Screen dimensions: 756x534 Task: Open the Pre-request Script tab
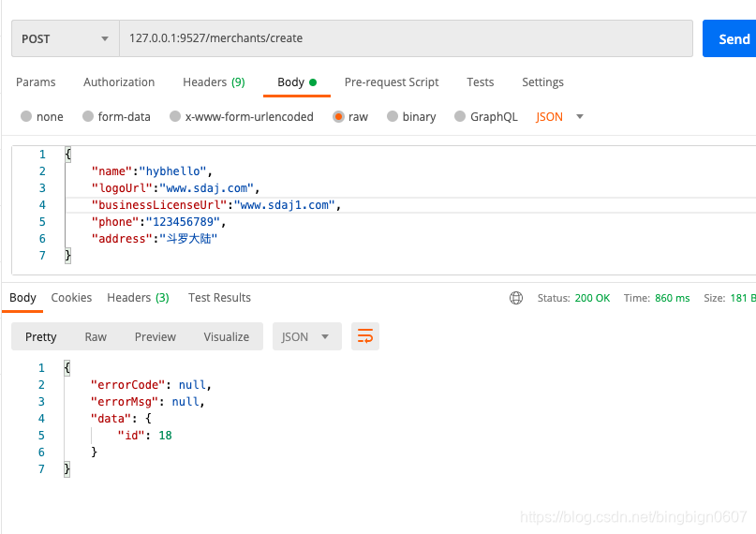point(392,82)
